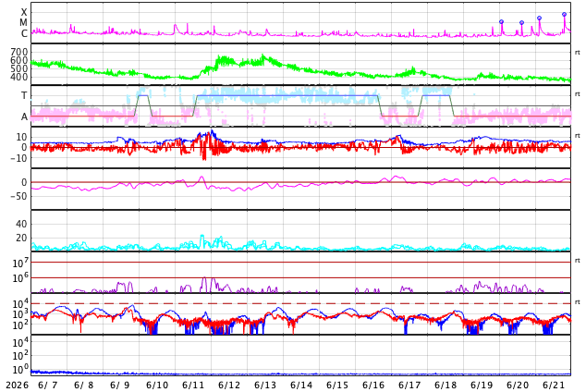Viewport: 586px width, 392px height.
Task: Select the 6/18 date label
Action: [x=446, y=385]
